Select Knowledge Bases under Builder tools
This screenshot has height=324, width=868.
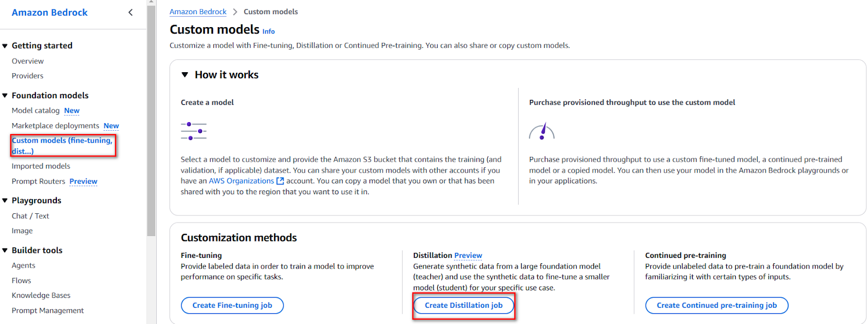click(41, 296)
